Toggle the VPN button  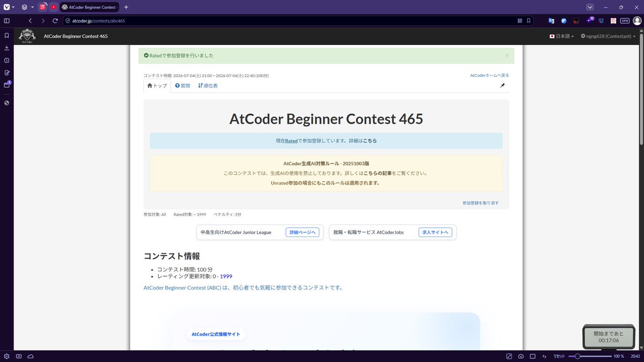pyautogui.click(x=625, y=21)
